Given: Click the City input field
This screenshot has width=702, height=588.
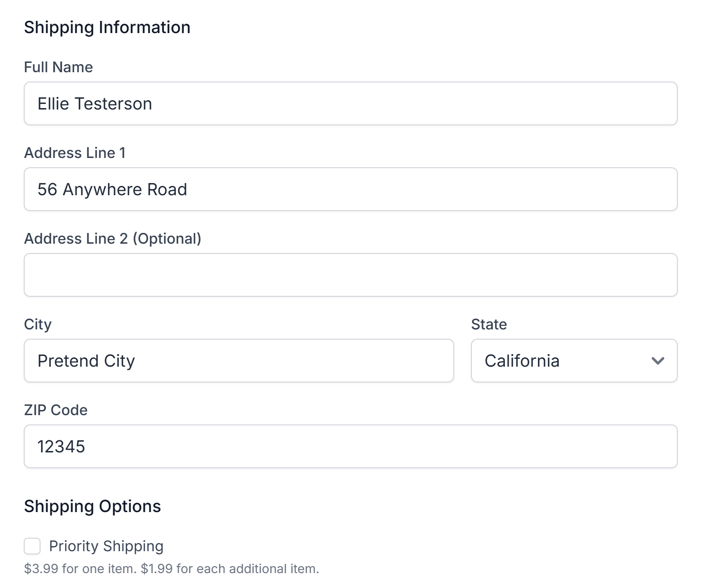Looking at the screenshot, I should 239,361.
